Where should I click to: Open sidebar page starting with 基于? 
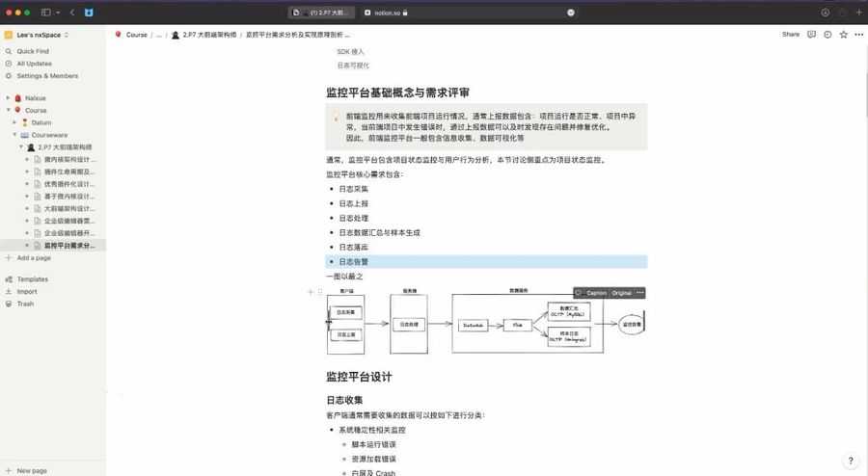69,197
